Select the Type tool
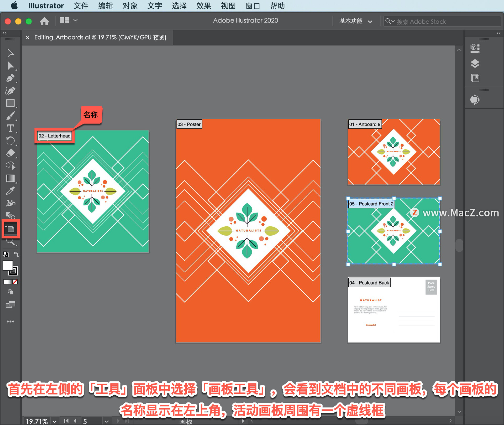This screenshot has height=425, width=504. (10, 128)
